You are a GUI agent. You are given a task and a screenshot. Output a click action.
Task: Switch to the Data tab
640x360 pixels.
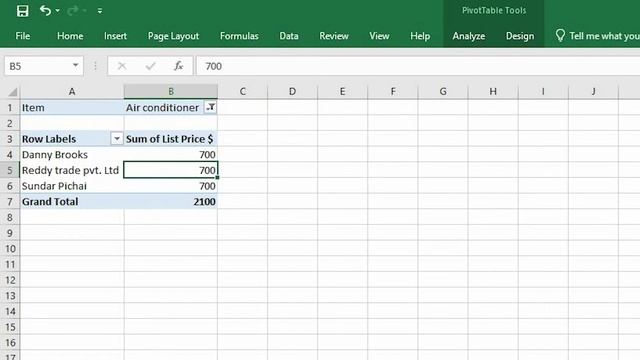click(289, 36)
